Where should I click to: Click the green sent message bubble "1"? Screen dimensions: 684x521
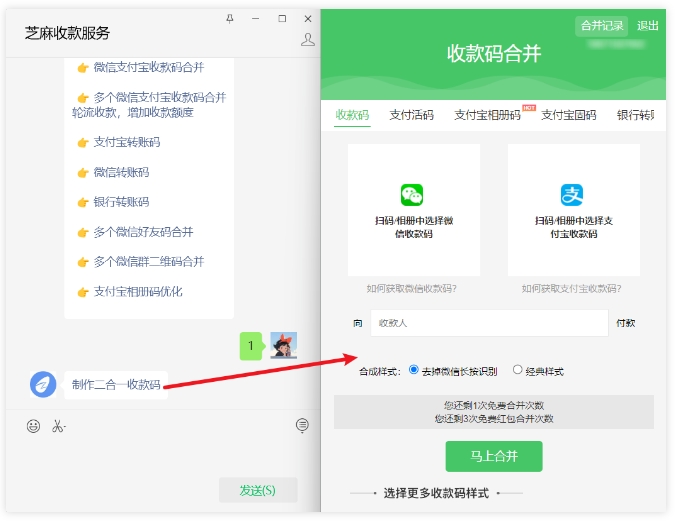click(x=251, y=346)
